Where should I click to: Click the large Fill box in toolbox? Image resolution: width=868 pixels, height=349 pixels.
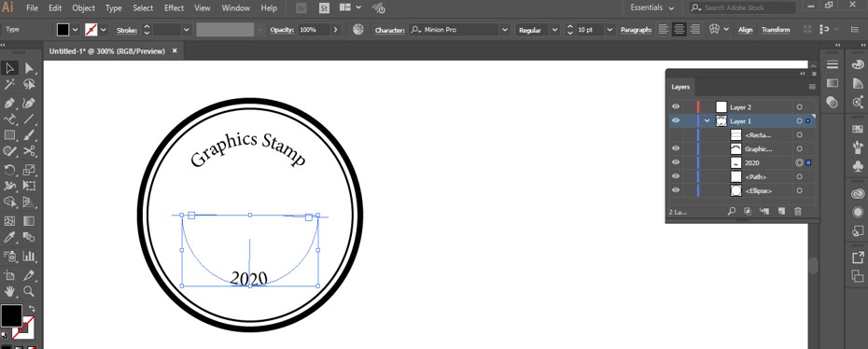tap(11, 315)
